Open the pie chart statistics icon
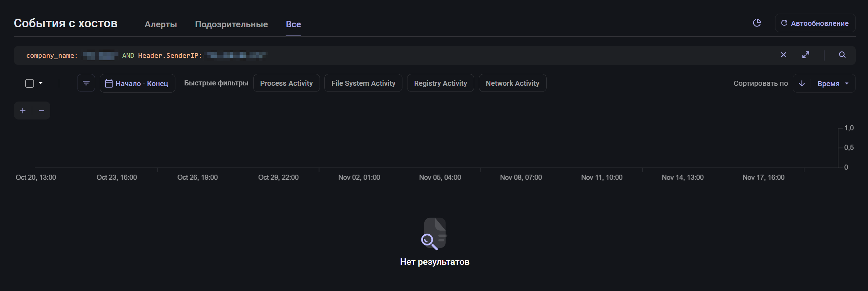 (x=757, y=23)
